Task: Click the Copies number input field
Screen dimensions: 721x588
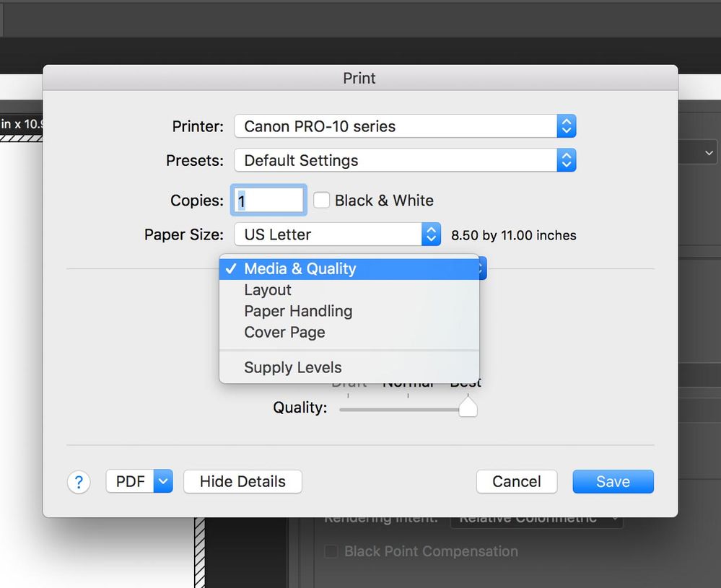Action: [268, 201]
